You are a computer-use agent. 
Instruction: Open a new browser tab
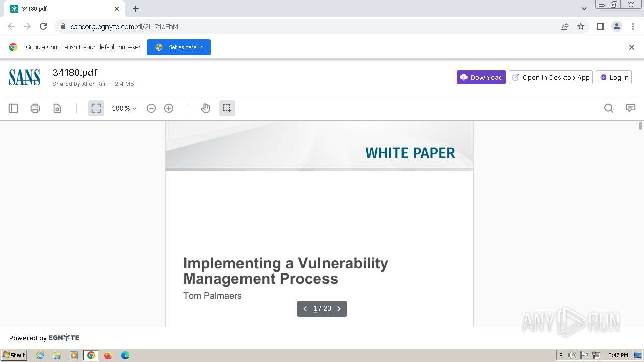tap(136, 9)
